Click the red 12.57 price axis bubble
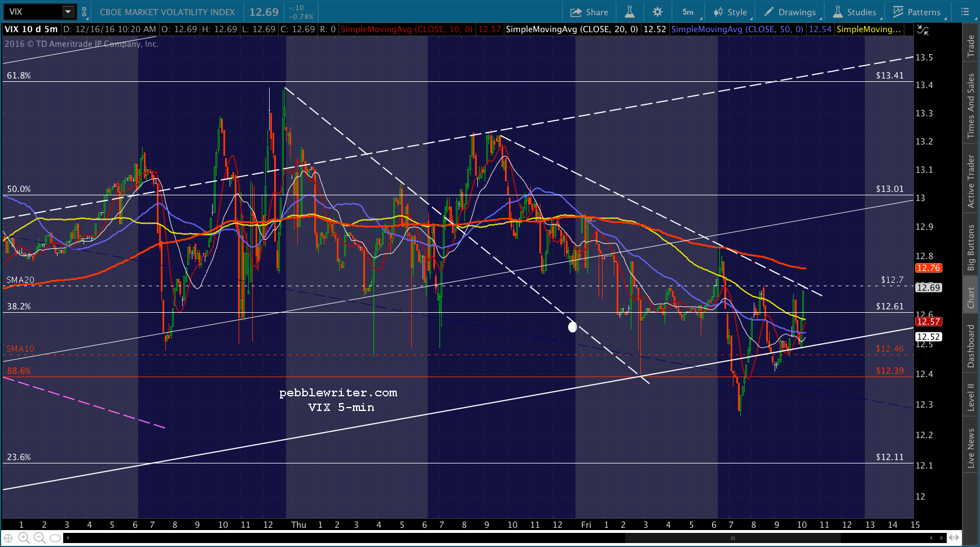Screen dimensions: 980x547 [928, 322]
